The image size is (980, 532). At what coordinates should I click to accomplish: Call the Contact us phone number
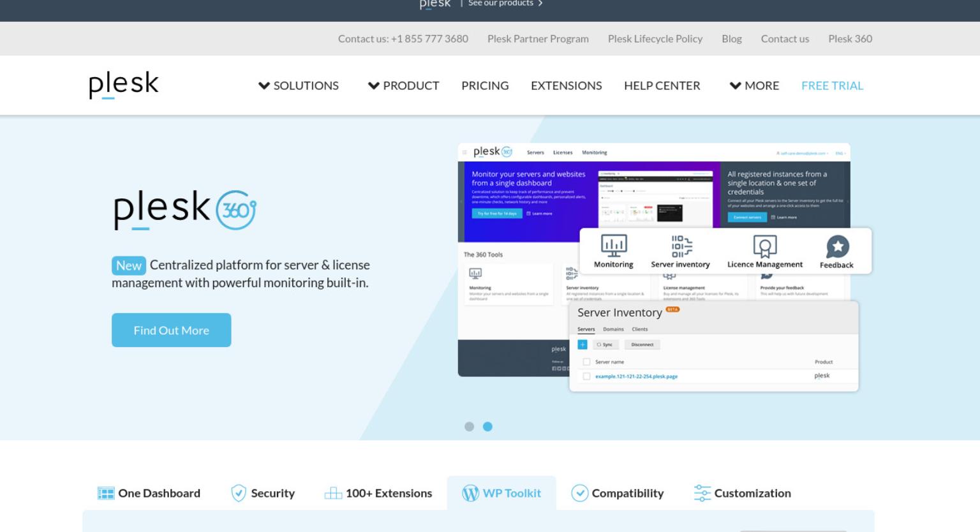[x=403, y=39]
